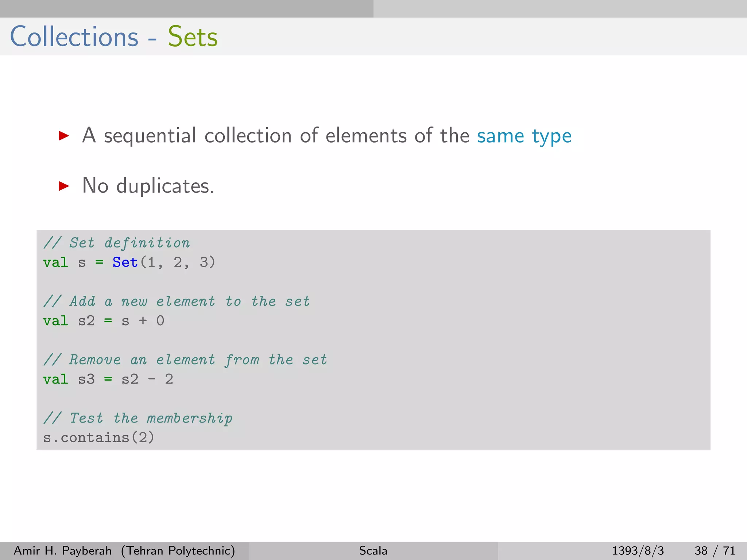The height and width of the screenshot is (560, 747).
Task: Click the comment '// Set definition'
Action: (116, 243)
